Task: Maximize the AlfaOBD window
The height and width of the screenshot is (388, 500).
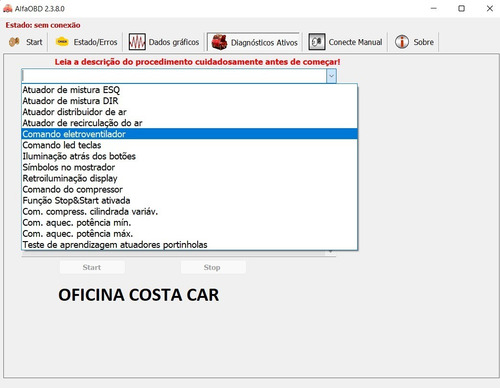Action: click(461, 8)
